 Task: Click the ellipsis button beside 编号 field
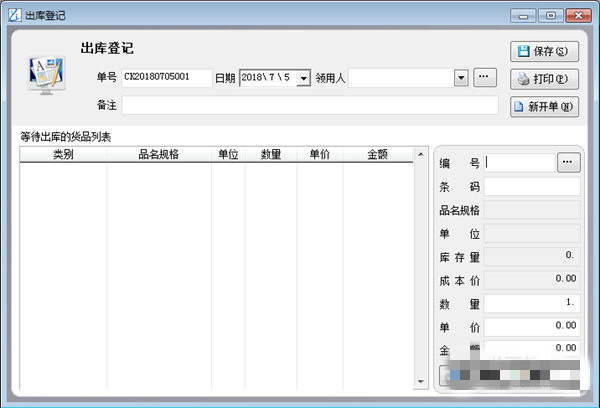(569, 163)
